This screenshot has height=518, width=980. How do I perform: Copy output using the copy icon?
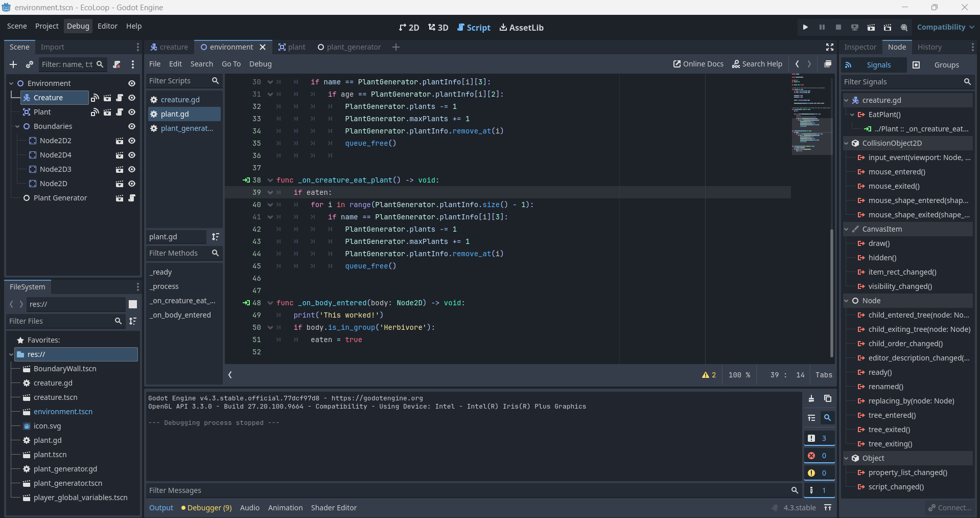(x=828, y=399)
